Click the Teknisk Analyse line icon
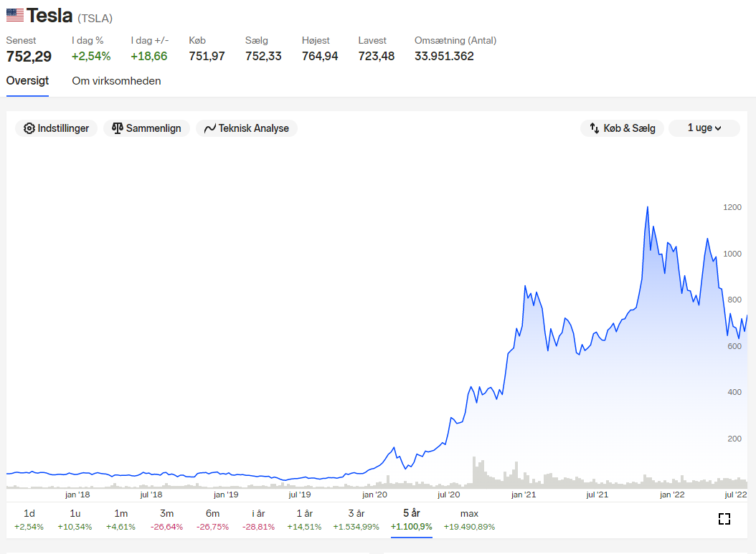This screenshot has width=756, height=554. [x=209, y=128]
